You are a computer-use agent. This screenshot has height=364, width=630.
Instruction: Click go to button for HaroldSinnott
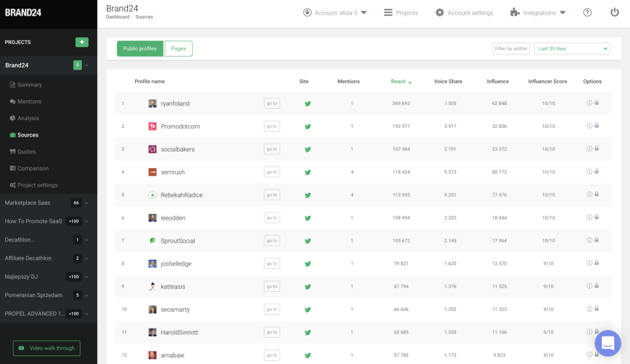tap(272, 333)
